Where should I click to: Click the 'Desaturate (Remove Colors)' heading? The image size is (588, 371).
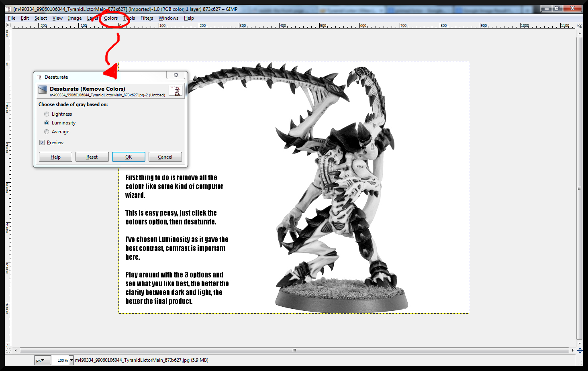88,89
